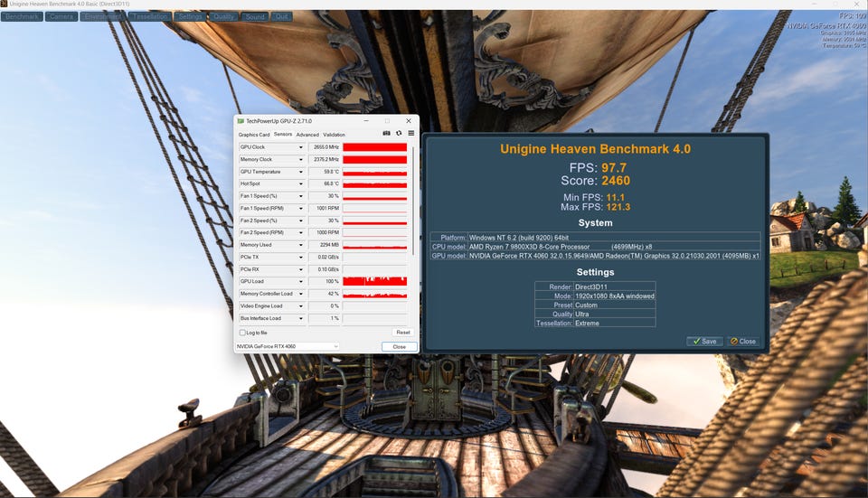Expand Memory Controller Load dropdown
Viewport: 868px width, 498px height.
(x=300, y=294)
